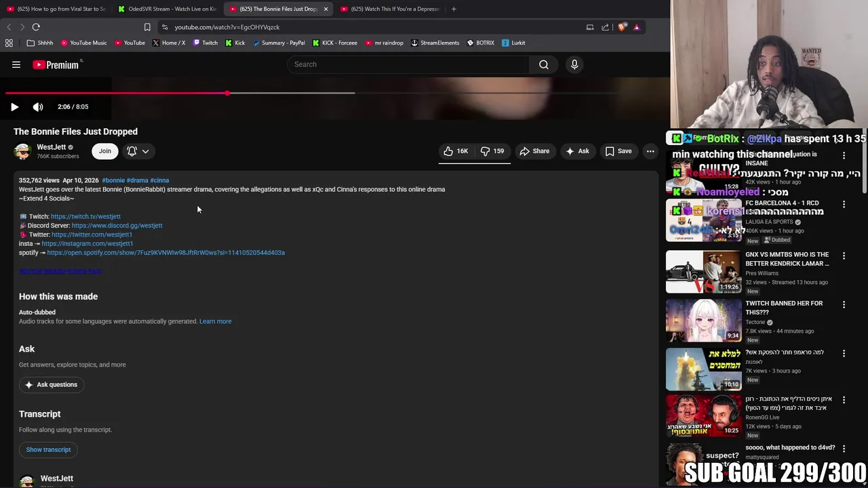
Task: Open the Twitch bookmark
Action: tap(205, 43)
